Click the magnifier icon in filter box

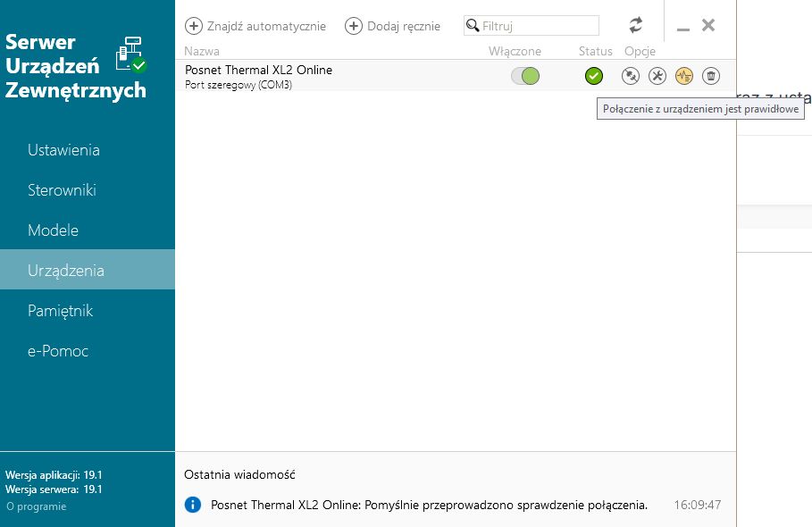point(473,25)
